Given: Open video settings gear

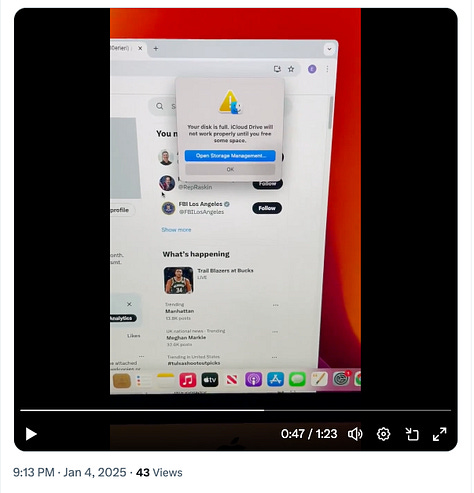Looking at the screenshot, I should (x=383, y=434).
